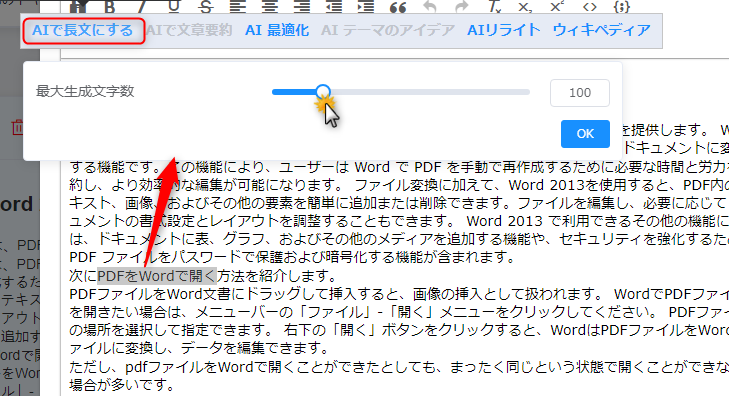The image size is (729, 396).
Task: Decrease indent with the outdent icon
Action: click(334, 7)
